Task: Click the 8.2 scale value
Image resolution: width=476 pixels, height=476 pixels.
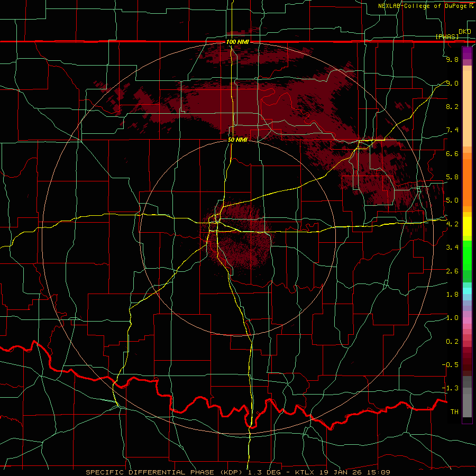Action: click(452, 106)
